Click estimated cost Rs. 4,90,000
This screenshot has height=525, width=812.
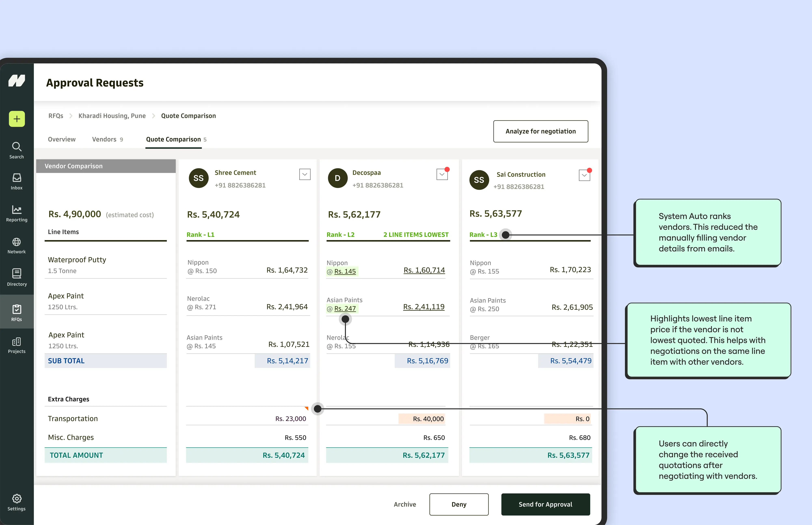point(75,214)
